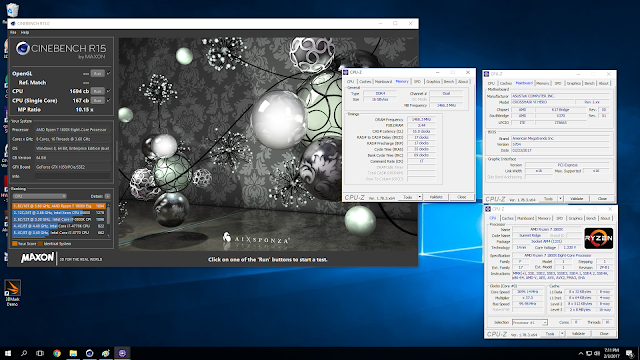Image resolution: width=640 pixels, height=360 pixels.
Task: Click the AIXSPONZA logo in the render
Action: 256,238
